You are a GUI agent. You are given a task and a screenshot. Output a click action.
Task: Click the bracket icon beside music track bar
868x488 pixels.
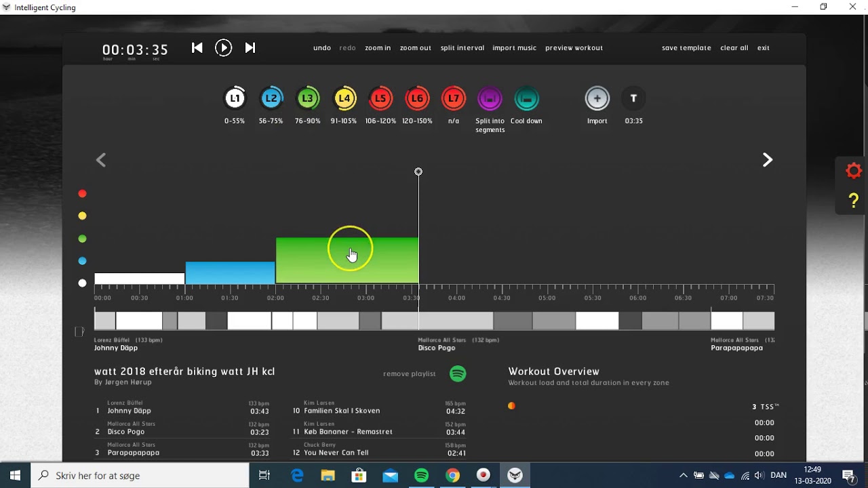point(79,331)
